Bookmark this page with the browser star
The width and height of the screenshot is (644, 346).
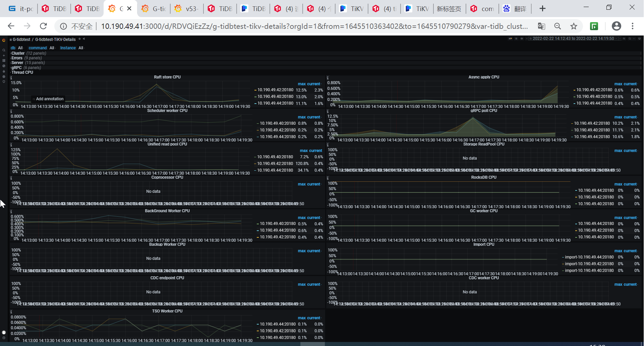click(574, 26)
